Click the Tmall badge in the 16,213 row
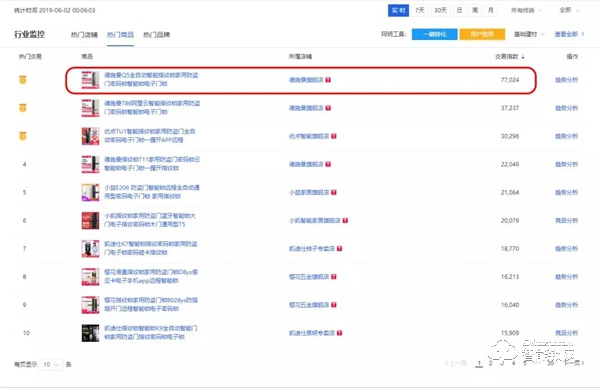600x388 pixels. (334, 277)
